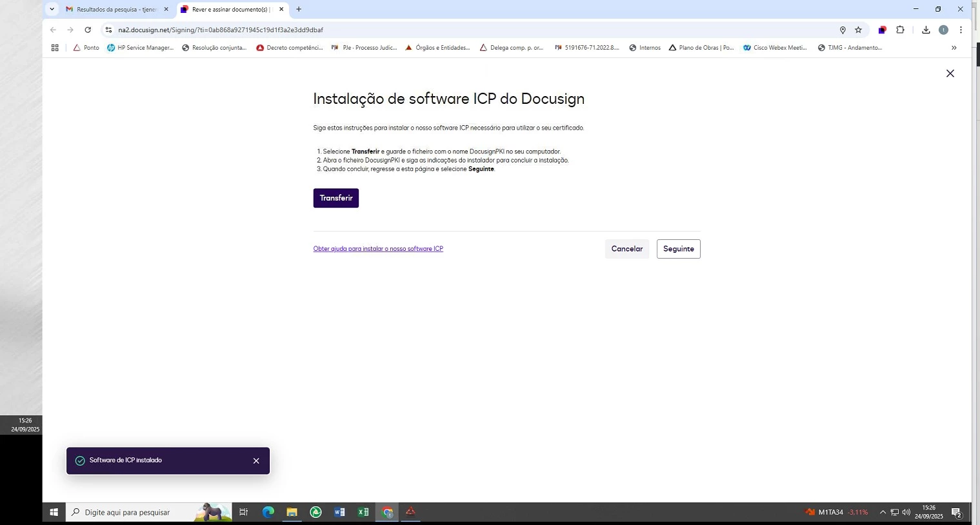Image resolution: width=980 pixels, height=525 pixels.
Task: Show hidden system tray icons
Action: click(883, 512)
